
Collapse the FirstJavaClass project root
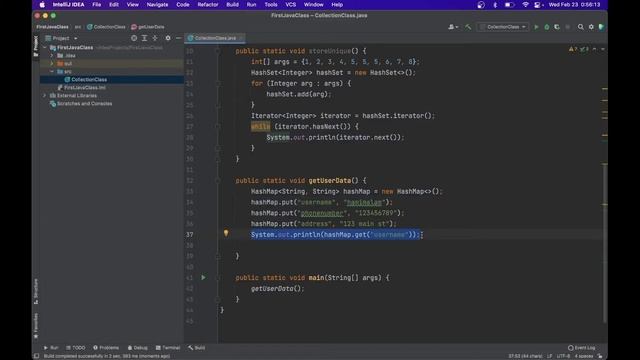pyautogui.click(x=45, y=47)
